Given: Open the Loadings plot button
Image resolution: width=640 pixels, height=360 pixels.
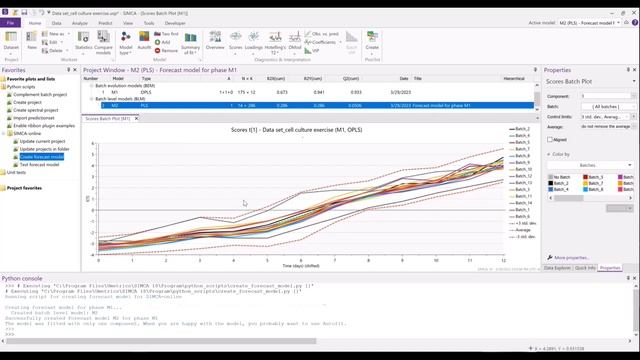Looking at the screenshot, I should tap(253, 43).
